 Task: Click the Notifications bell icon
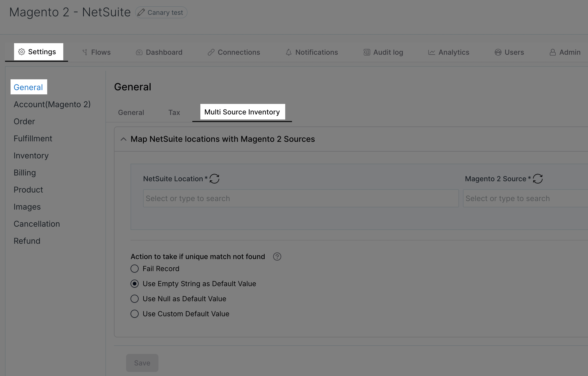click(x=289, y=52)
